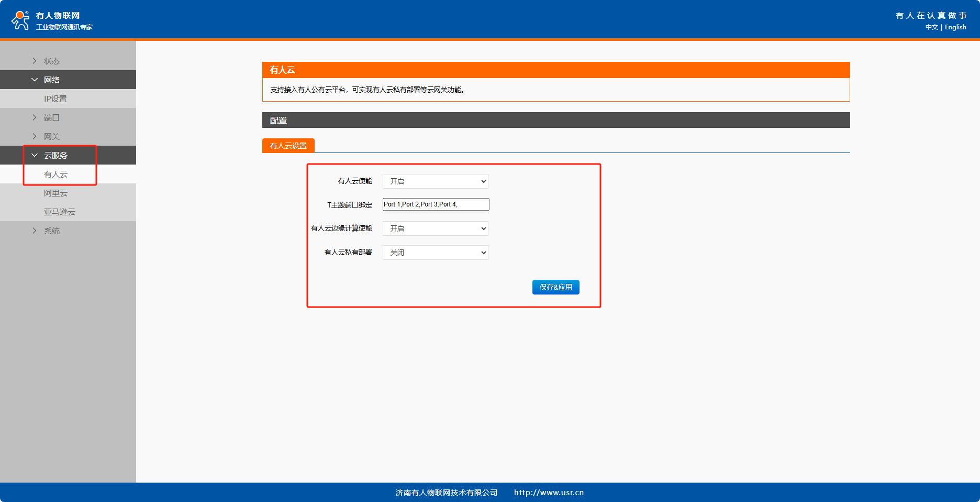980x502 pixels.
Task: Expand the 系统 chevron icon
Action: (35, 231)
